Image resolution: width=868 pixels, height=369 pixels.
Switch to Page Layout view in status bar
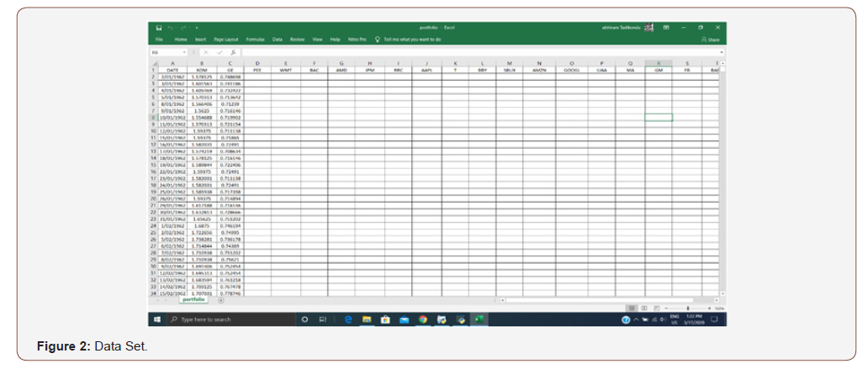click(642, 308)
